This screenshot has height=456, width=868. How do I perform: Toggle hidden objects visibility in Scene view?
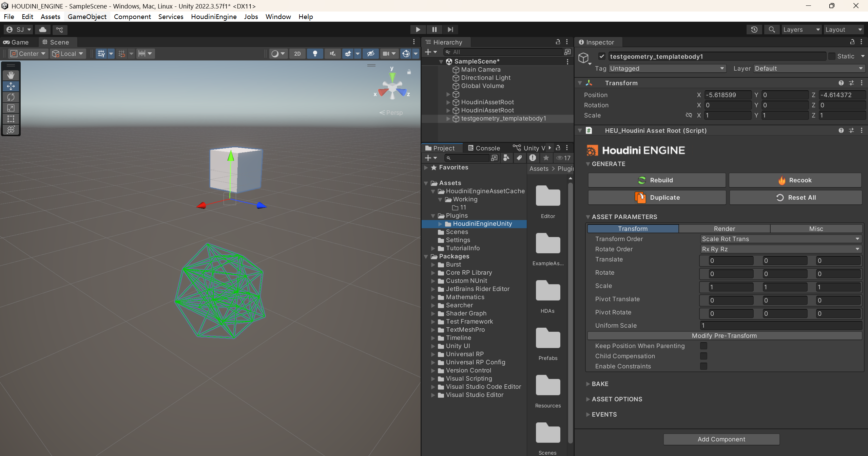pos(370,53)
